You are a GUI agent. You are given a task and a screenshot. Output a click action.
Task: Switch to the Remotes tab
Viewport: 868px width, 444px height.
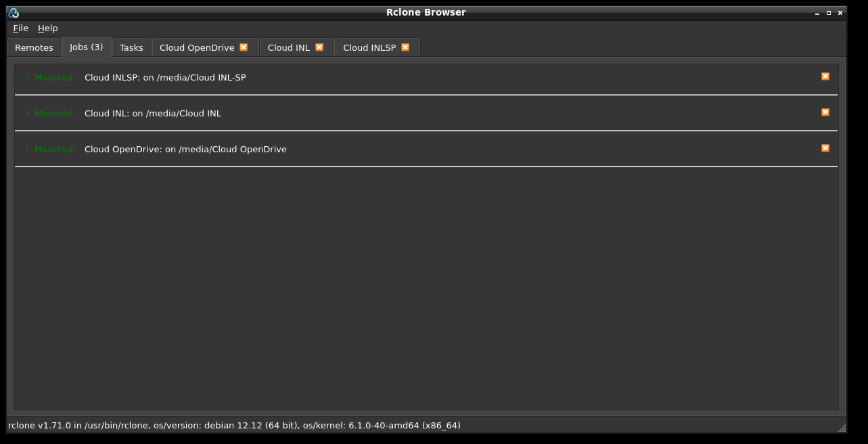(x=34, y=47)
